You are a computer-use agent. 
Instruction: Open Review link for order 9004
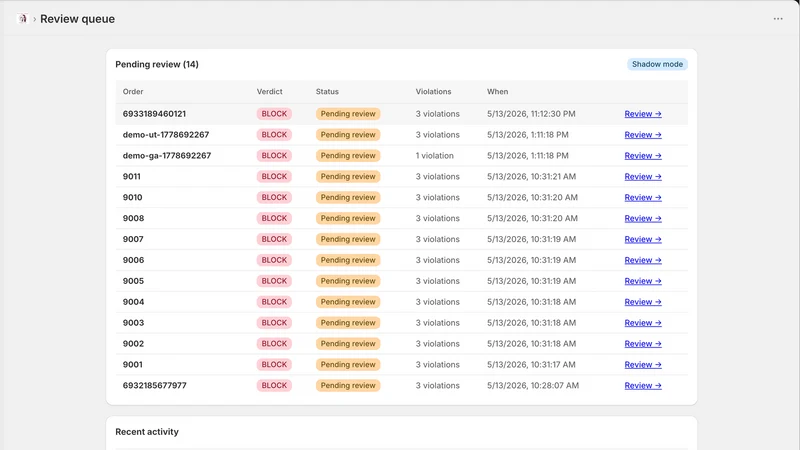click(643, 302)
